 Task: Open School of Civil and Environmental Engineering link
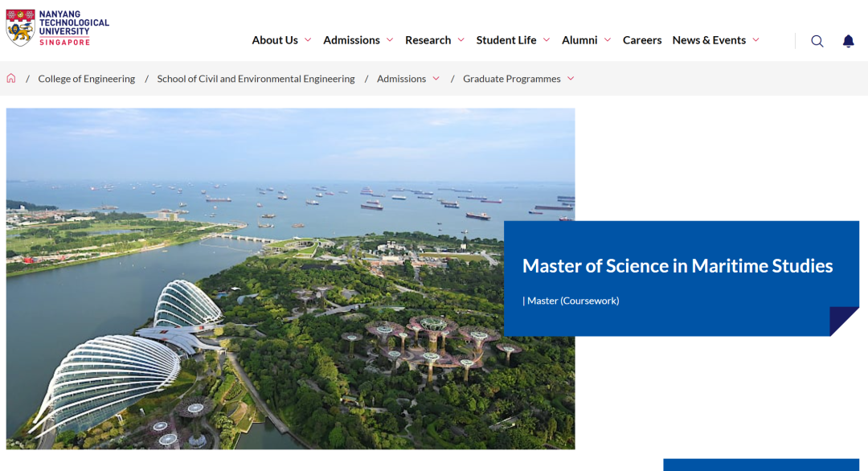(256, 79)
